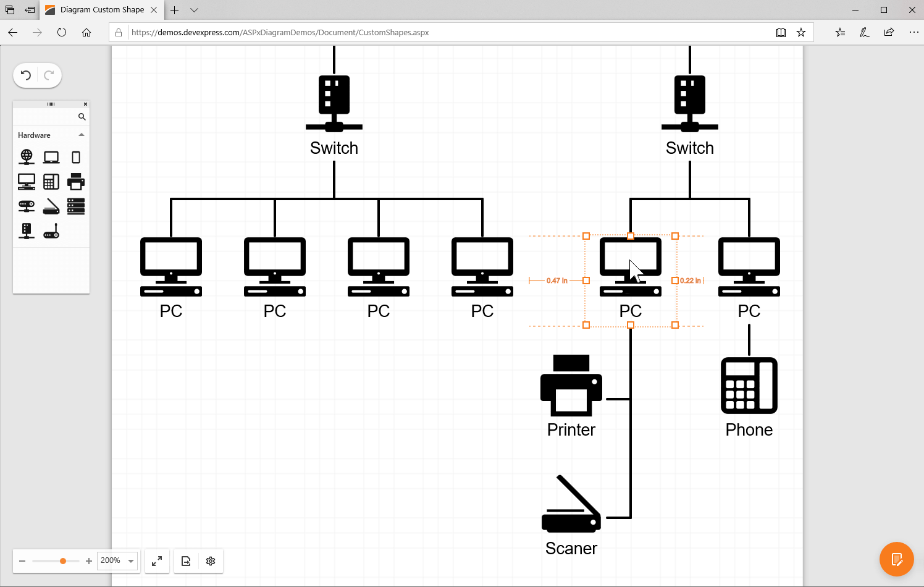
Task: Open the diagram properties settings gear
Action: click(x=211, y=561)
